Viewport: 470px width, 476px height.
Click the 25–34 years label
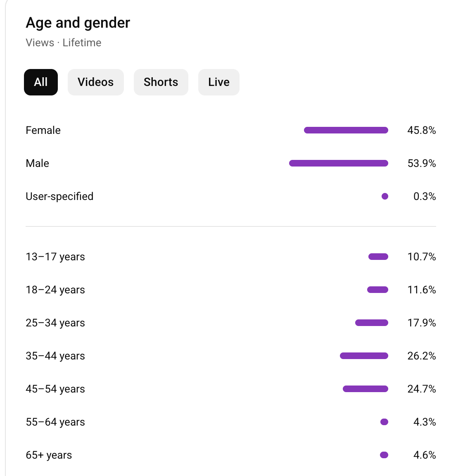(x=55, y=323)
